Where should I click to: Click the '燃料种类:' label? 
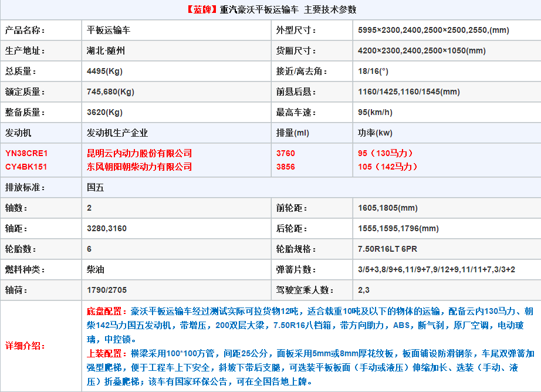pos(25,269)
